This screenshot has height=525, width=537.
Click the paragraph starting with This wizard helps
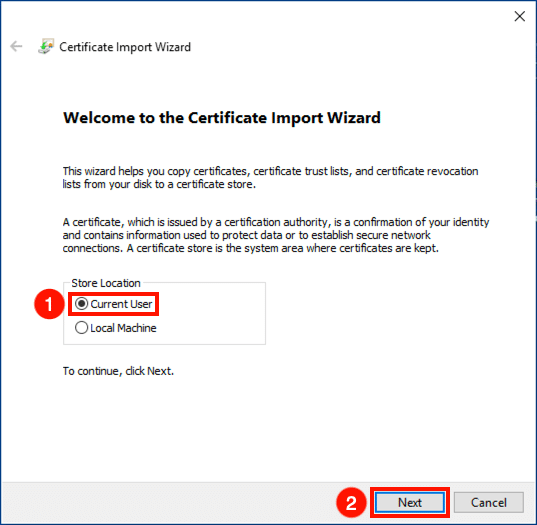pos(270,177)
